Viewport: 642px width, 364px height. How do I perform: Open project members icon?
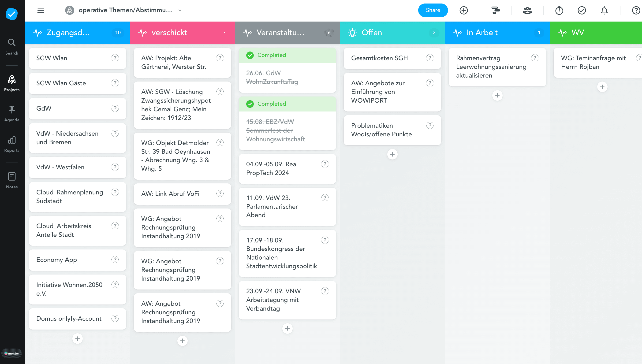527,11
